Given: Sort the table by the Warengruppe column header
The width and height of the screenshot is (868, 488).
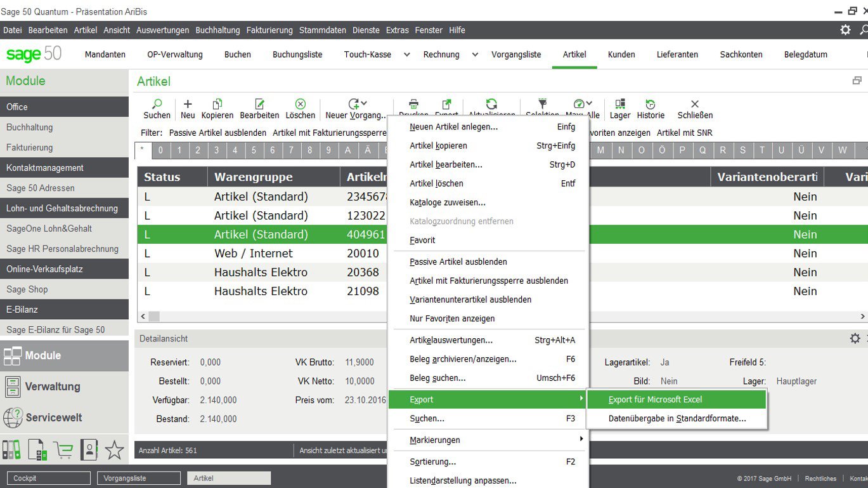Looking at the screenshot, I should [x=273, y=177].
